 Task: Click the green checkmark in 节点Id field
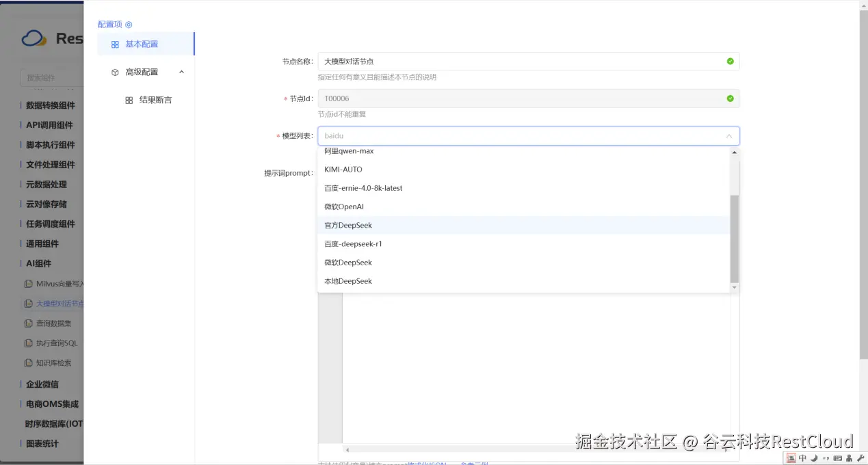point(730,98)
